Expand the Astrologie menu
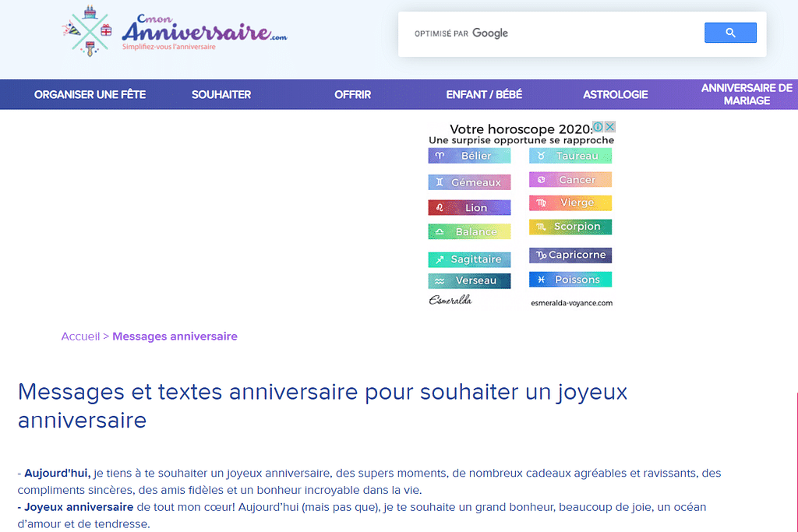This screenshot has height=532, width=798. [615, 94]
